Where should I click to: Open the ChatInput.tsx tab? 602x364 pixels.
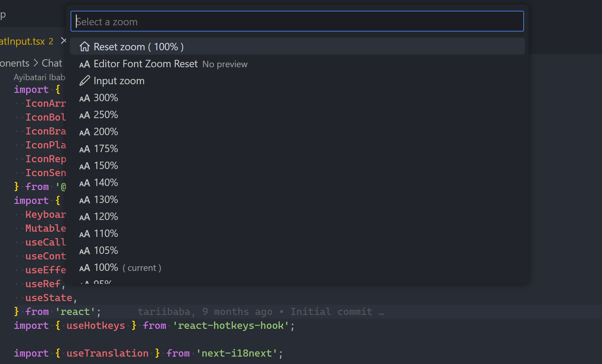coord(23,41)
